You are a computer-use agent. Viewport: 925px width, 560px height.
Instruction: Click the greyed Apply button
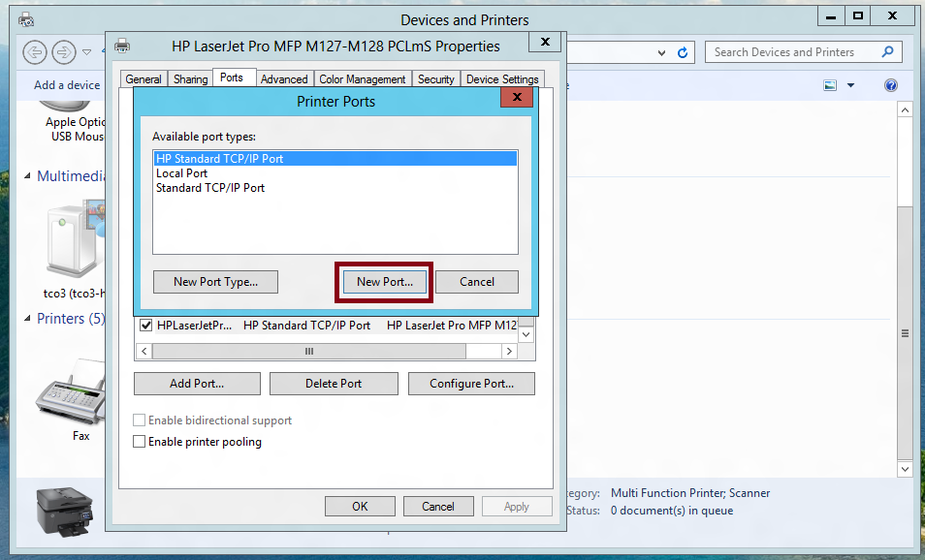516,507
